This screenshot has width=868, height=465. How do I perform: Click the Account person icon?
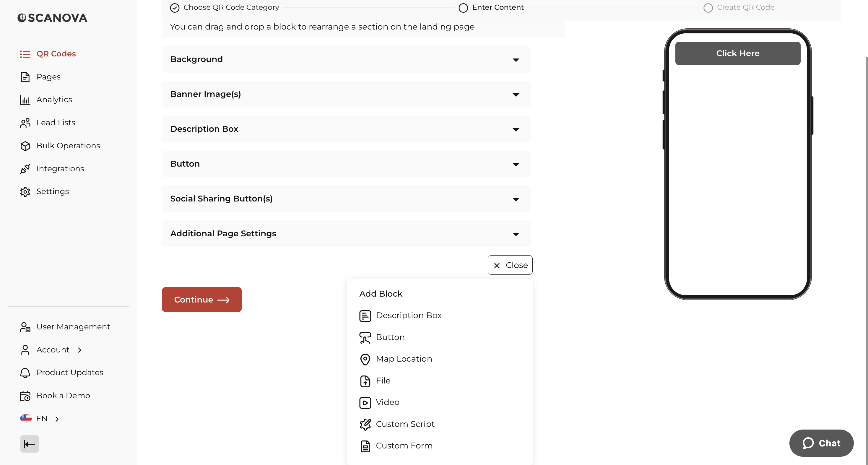[x=25, y=350]
